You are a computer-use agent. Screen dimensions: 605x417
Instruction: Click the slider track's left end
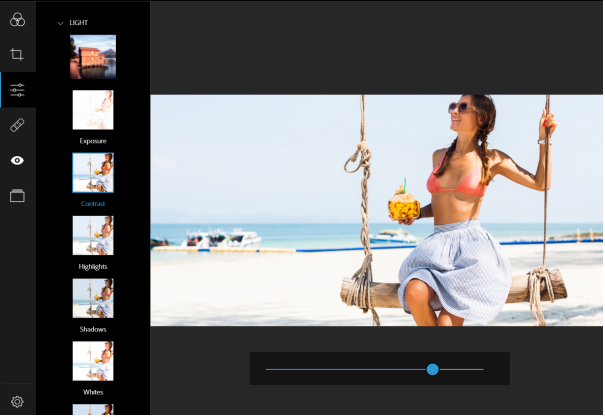click(x=268, y=369)
